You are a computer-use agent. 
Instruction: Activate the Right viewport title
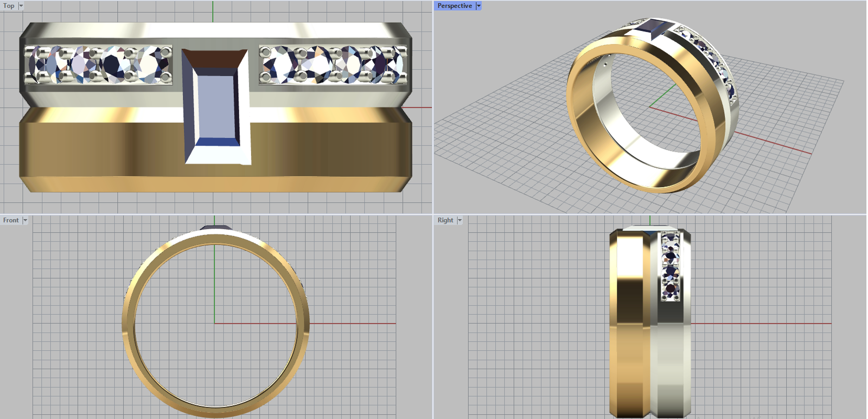pyautogui.click(x=445, y=220)
